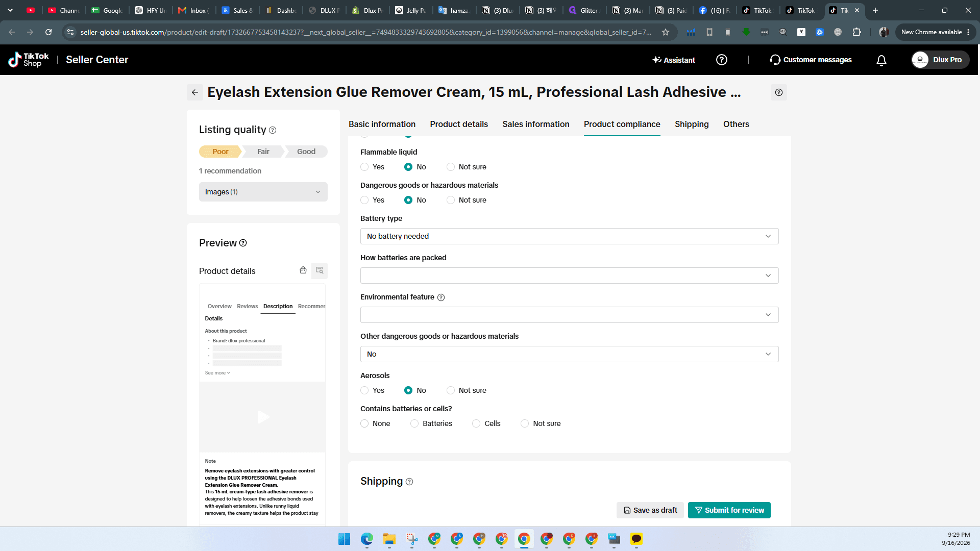Expand the Images (1) recommendation
Image resolution: width=980 pixels, height=551 pixels.
tap(263, 192)
